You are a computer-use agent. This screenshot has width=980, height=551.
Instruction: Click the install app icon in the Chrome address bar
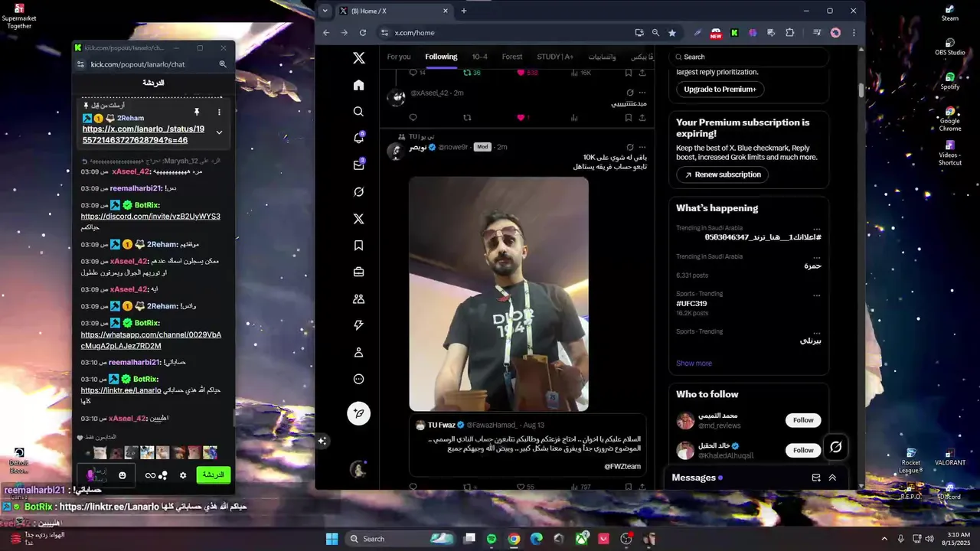click(x=639, y=33)
